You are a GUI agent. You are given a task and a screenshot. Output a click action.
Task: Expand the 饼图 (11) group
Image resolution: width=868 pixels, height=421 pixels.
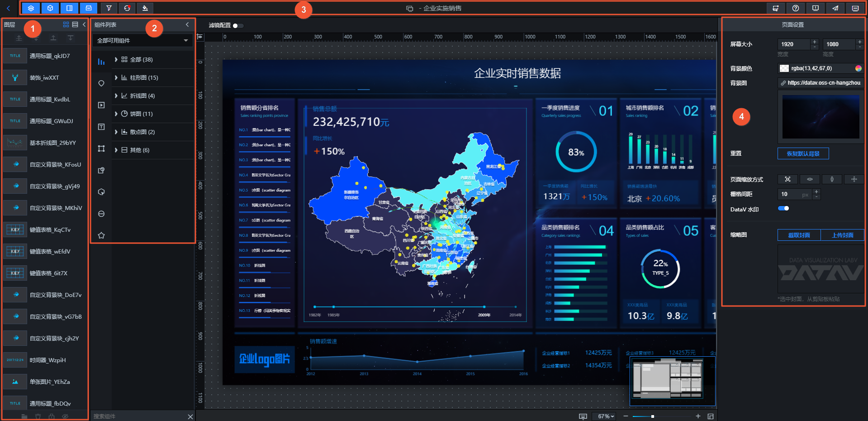point(153,114)
